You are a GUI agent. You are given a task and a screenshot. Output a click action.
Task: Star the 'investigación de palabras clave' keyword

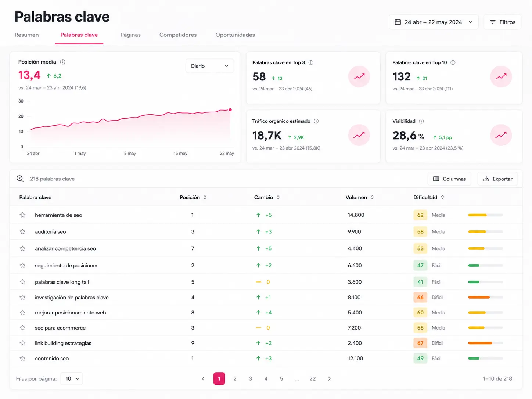22,297
